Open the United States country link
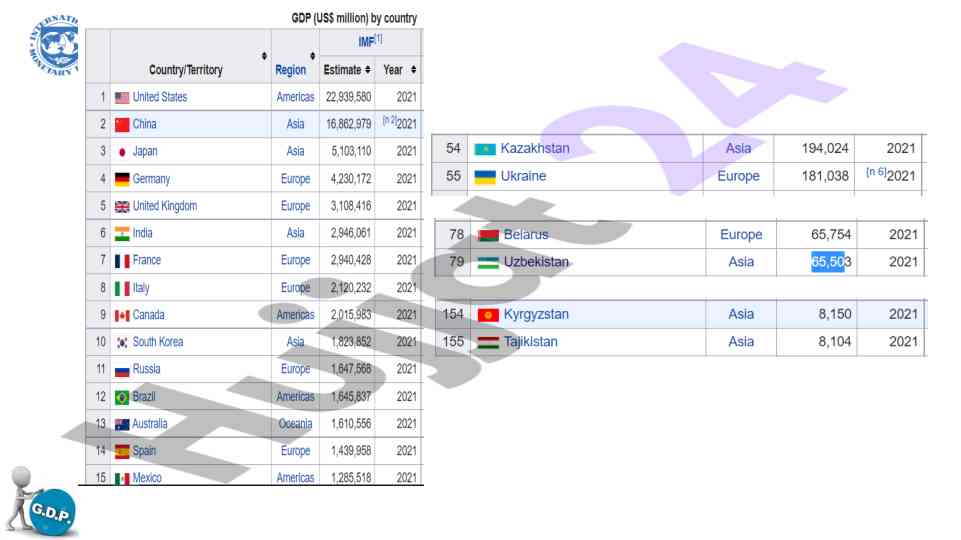The image size is (961, 540). 160,97
